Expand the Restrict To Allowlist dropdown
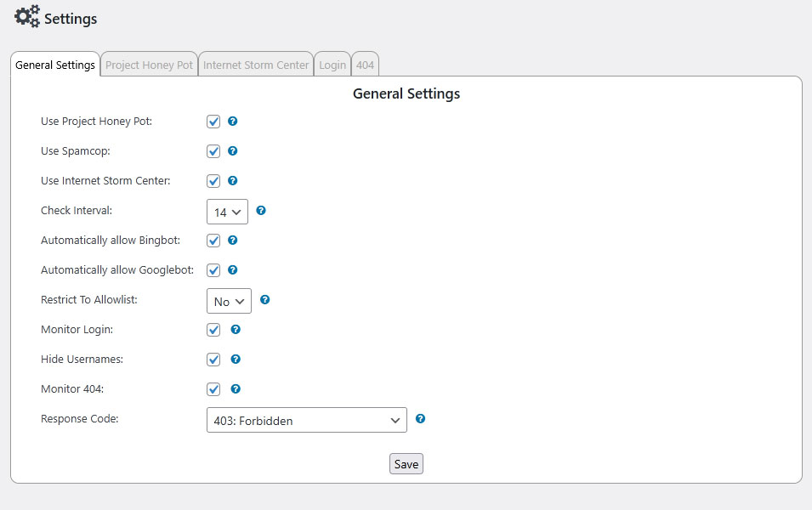The height and width of the screenshot is (510, 812). 229,300
